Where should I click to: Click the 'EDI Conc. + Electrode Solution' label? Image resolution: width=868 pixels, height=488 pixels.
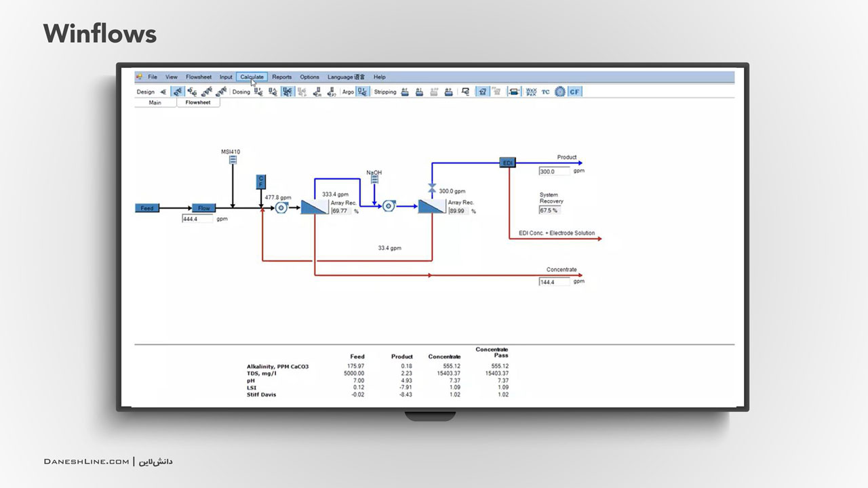pyautogui.click(x=557, y=233)
